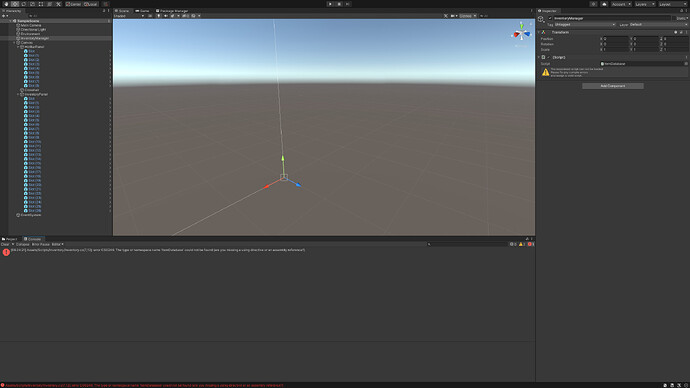
Task: Click the Play button
Action: [330, 4]
